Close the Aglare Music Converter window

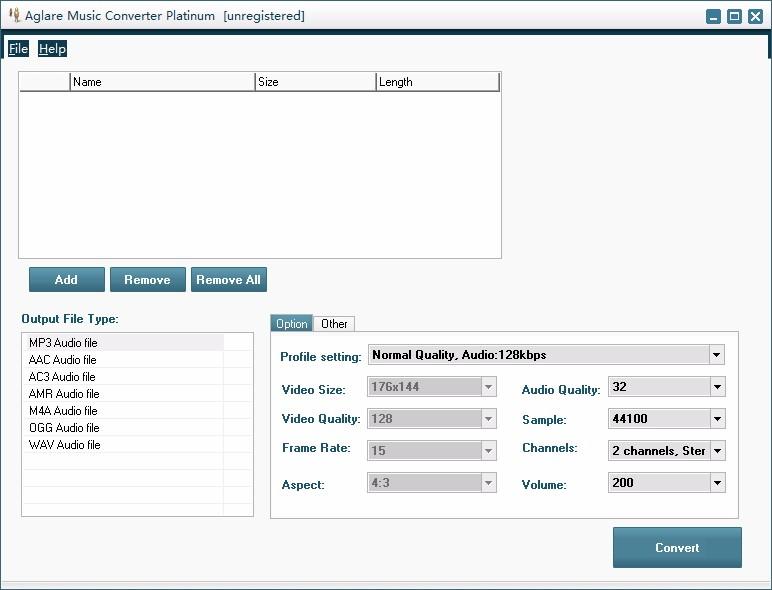point(755,16)
